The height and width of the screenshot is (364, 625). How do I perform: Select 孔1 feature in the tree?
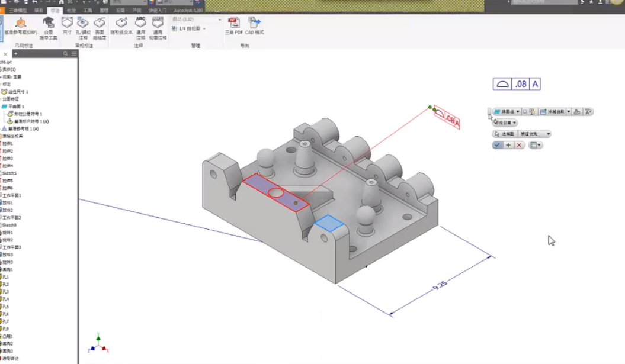click(5, 277)
